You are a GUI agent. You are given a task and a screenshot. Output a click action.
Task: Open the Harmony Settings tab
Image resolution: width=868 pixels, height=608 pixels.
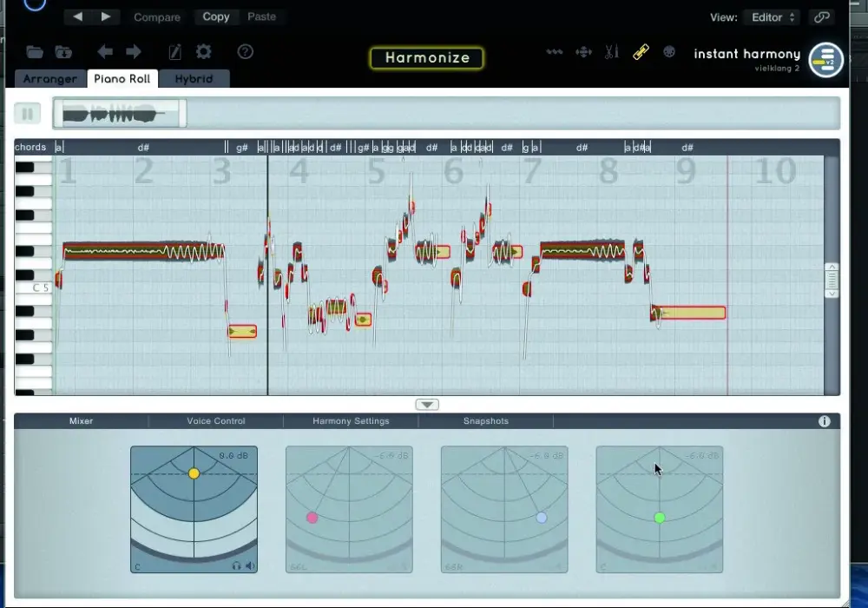(351, 421)
